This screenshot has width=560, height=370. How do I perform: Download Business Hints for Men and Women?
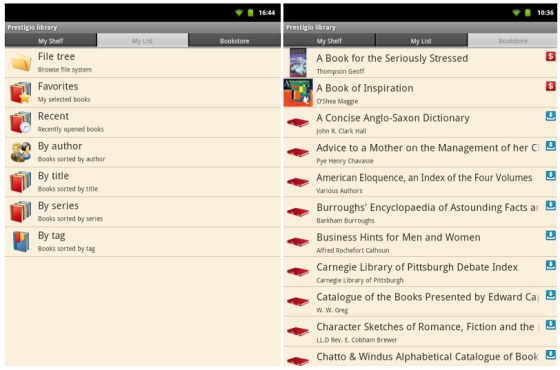pyautogui.click(x=551, y=235)
